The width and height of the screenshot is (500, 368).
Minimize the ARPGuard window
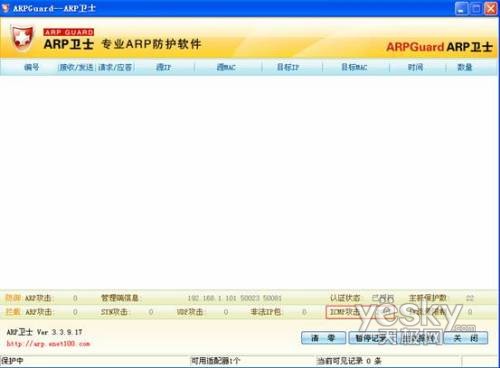click(461, 9)
